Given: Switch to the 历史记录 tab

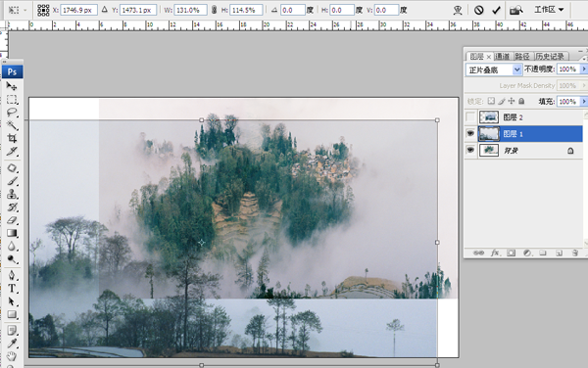Looking at the screenshot, I should [x=550, y=57].
